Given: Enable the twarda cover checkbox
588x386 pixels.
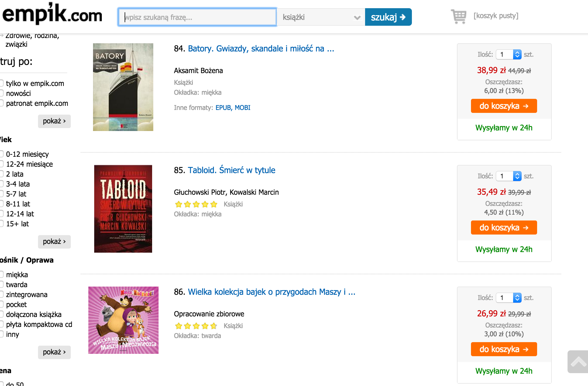Looking at the screenshot, I should [1, 285].
